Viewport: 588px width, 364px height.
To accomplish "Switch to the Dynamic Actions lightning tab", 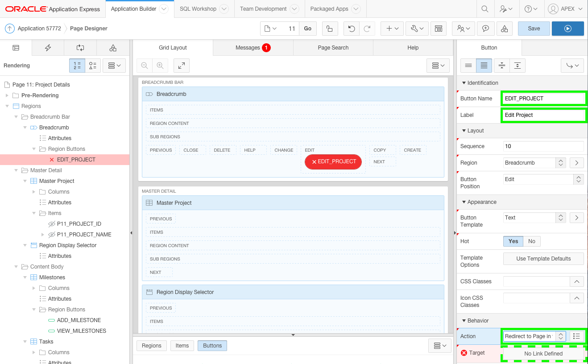I will click(x=48, y=48).
